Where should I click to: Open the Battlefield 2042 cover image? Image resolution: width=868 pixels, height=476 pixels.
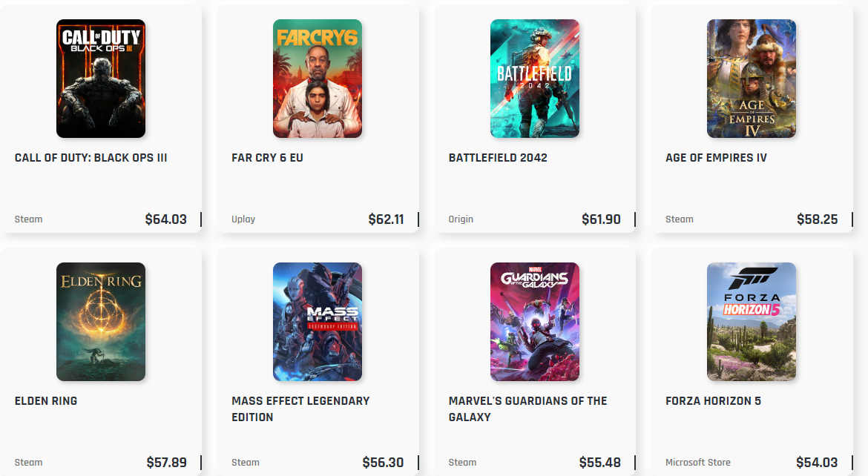(535, 79)
